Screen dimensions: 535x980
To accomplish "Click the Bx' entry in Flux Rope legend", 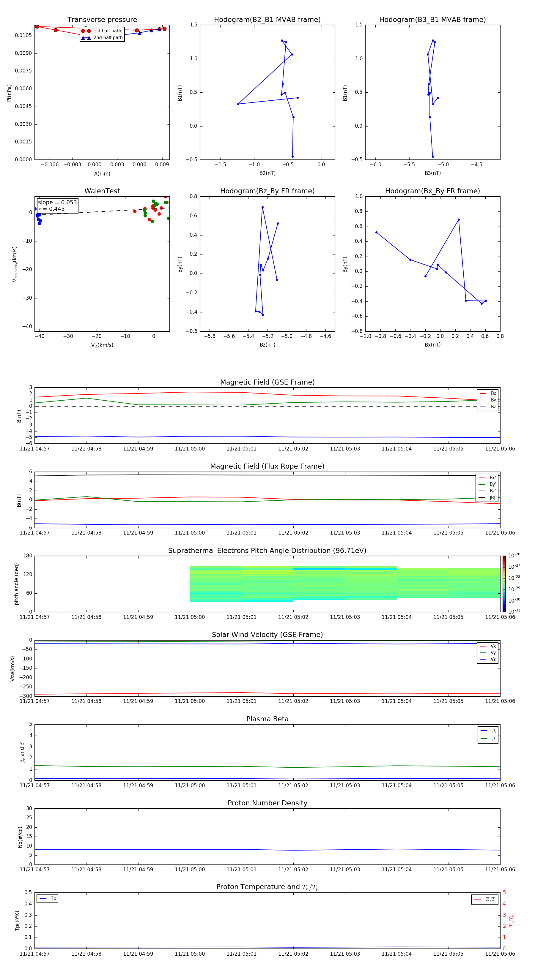I will click(x=487, y=478).
